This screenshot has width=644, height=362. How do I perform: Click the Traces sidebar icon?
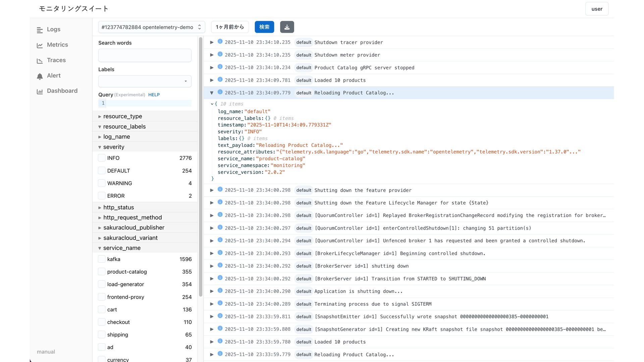tap(40, 61)
